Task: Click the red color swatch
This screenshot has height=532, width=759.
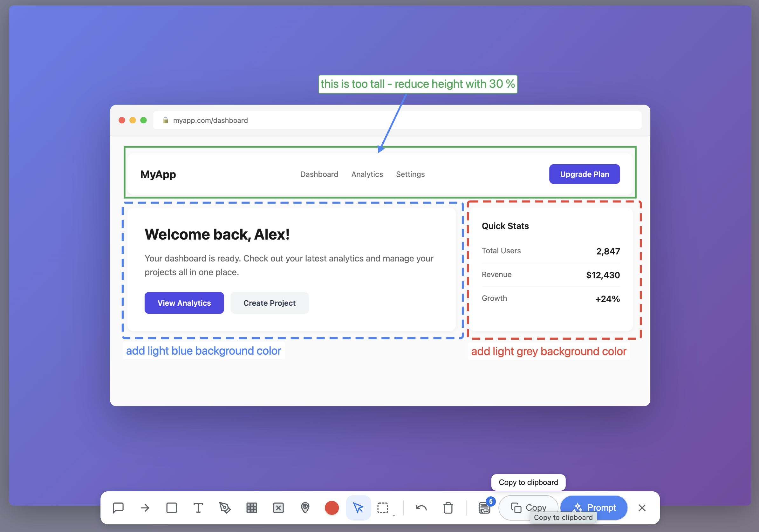Action: (332, 508)
